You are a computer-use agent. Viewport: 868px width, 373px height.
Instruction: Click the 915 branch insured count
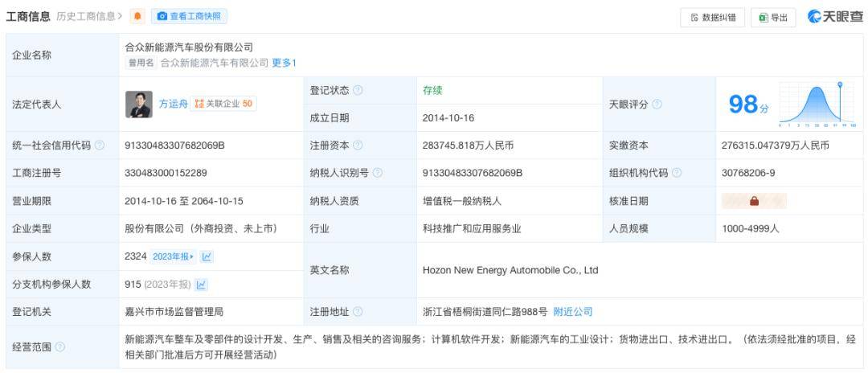[x=133, y=285]
